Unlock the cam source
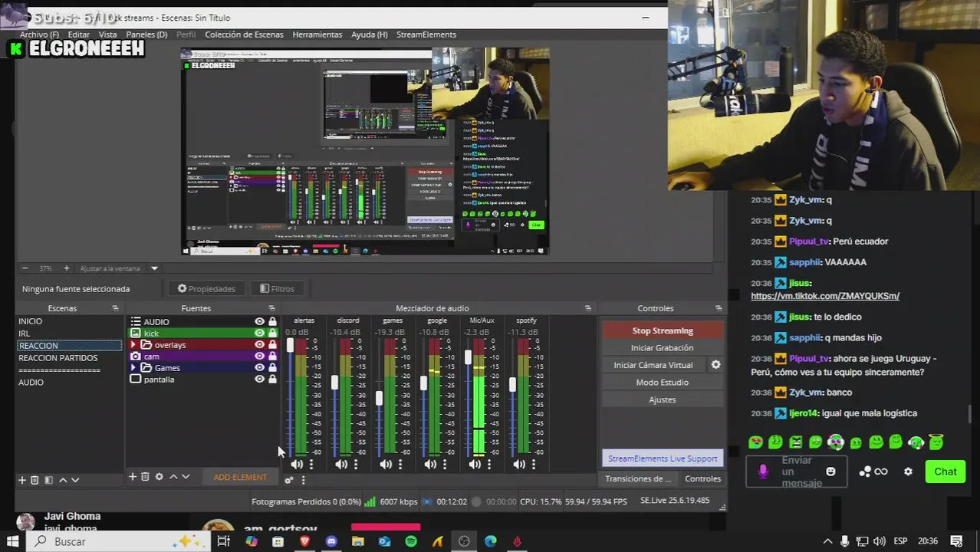This screenshot has width=980, height=552. [272, 356]
